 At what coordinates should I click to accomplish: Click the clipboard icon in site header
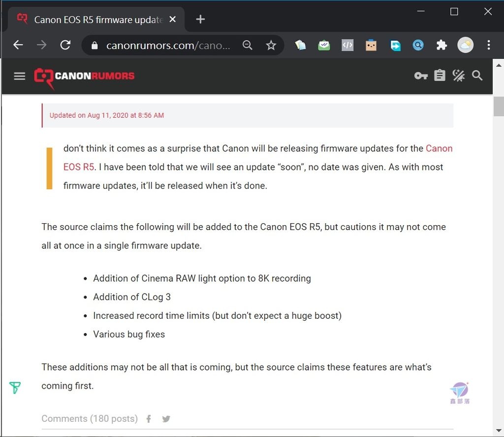coord(440,75)
